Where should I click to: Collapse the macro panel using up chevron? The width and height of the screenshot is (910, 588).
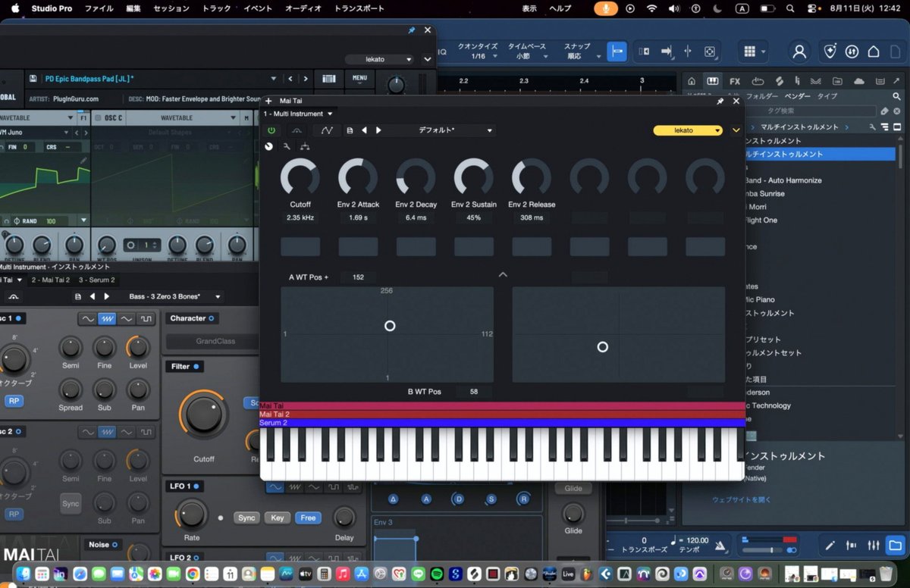point(503,274)
